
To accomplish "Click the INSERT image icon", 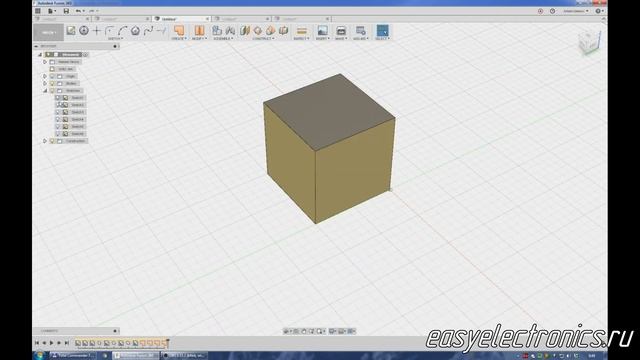I will pyautogui.click(x=322, y=31).
